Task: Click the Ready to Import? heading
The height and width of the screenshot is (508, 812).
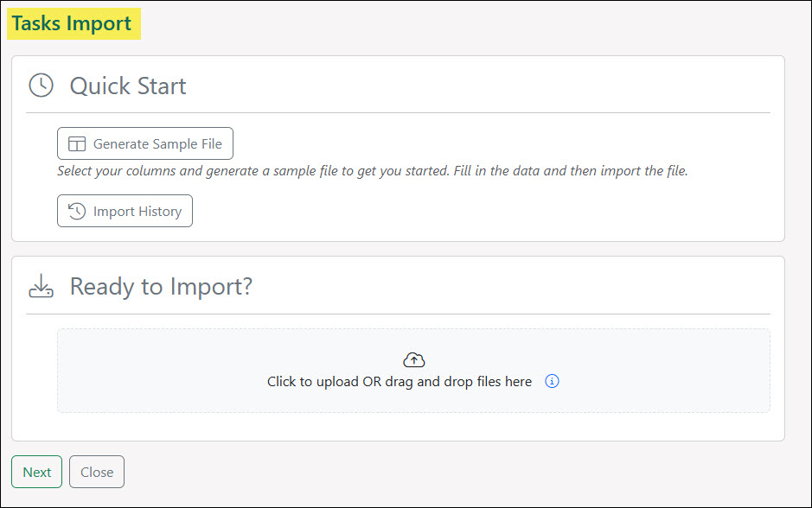Action: (x=161, y=287)
